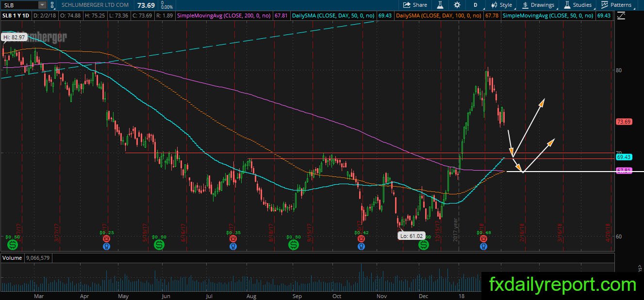Open the Studies menu
Screen dimensions: 644x300
[x=578, y=5]
